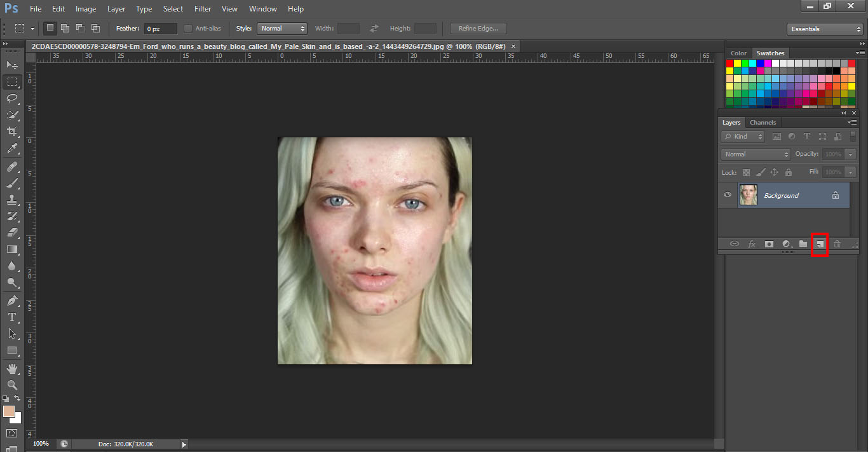Toggle the Lock position icon on layers
Viewport: 868px width, 452px height.
[775, 172]
